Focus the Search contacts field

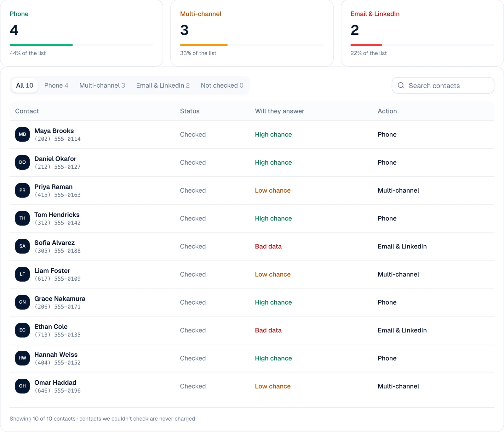443,85
